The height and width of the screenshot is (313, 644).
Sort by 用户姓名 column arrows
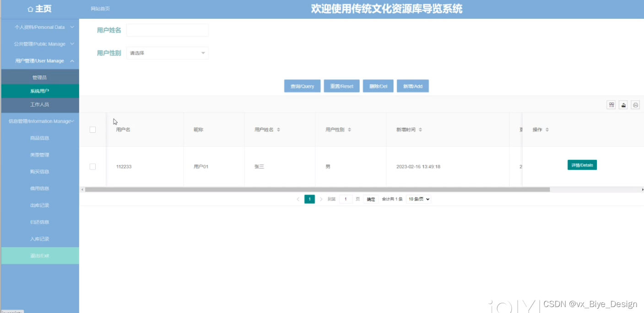coord(278,130)
